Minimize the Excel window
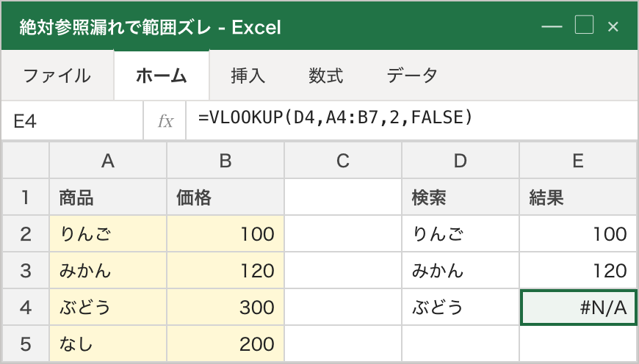The image size is (639, 364). tap(552, 27)
